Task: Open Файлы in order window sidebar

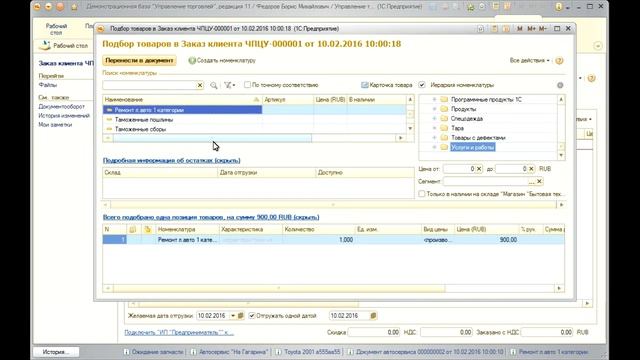Action: (48, 85)
